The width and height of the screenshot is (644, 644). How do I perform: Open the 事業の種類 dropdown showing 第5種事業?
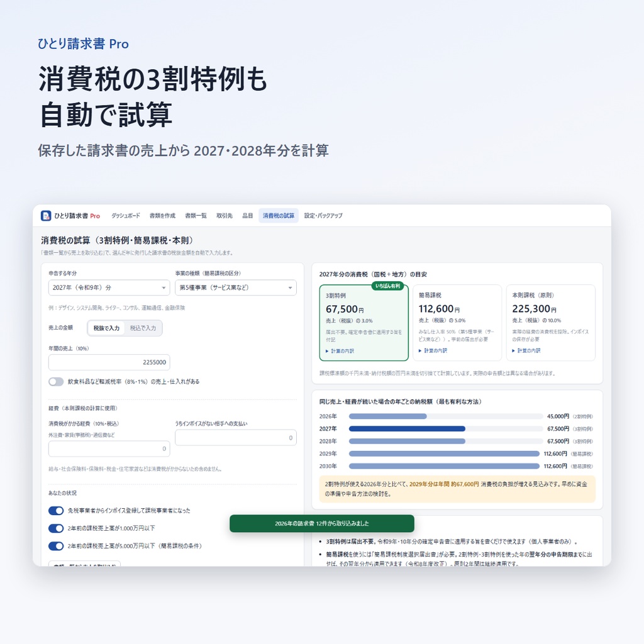click(x=236, y=287)
